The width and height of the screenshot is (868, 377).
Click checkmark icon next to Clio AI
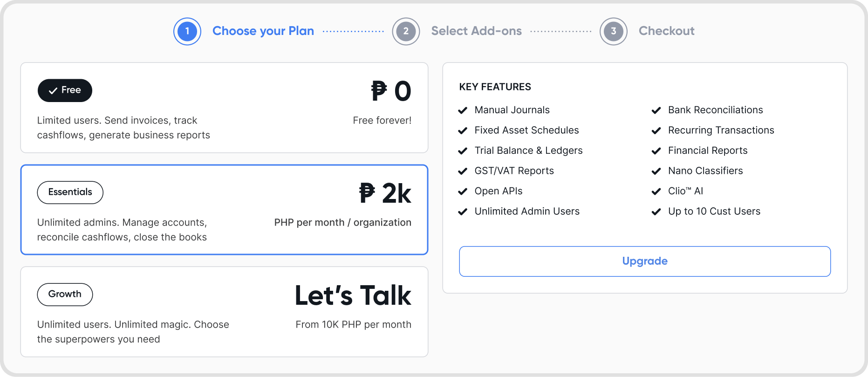(x=656, y=192)
